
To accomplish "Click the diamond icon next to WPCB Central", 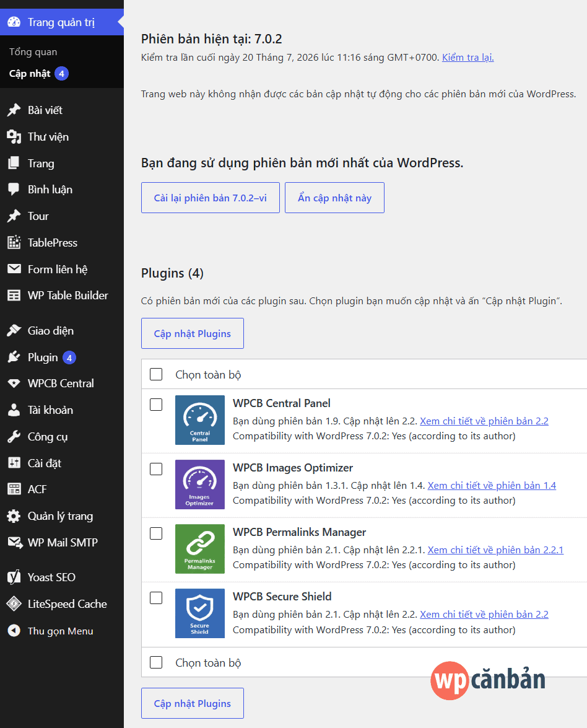I will pyautogui.click(x=14, y=384).
